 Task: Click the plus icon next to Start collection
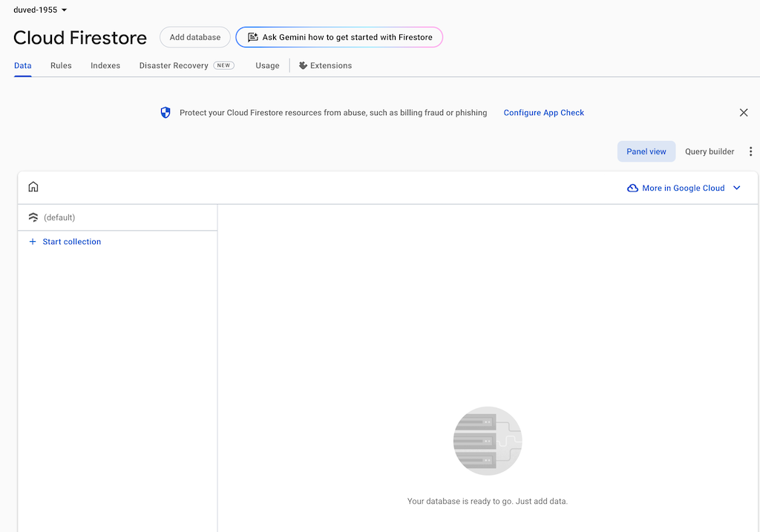tap(33, 242)
